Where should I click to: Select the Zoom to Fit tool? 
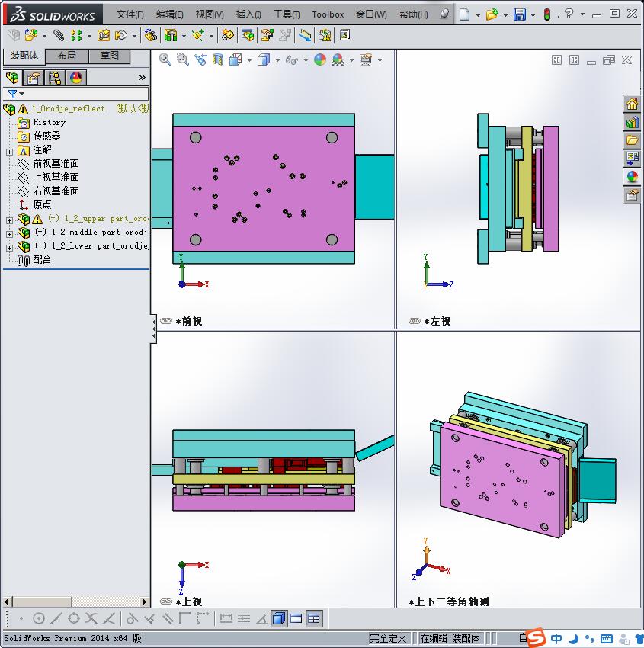[x=165, y=59]
